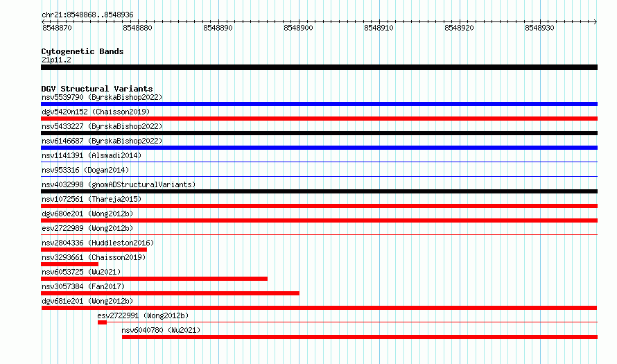
Task: Click the 8548900 ruler coordinate
Action: [298, 28]
